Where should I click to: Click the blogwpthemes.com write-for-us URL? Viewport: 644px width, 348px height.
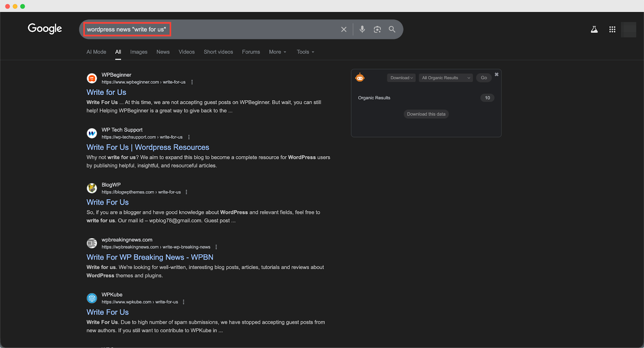[141, 192]
